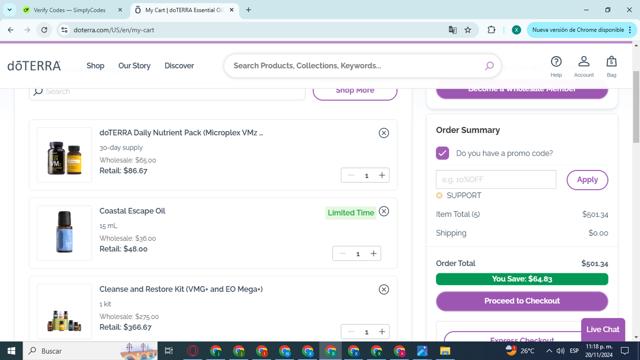Open Cleanse and Restore Kit image
The width and height of the screenshot is (640, 360).
click(64, 312)
